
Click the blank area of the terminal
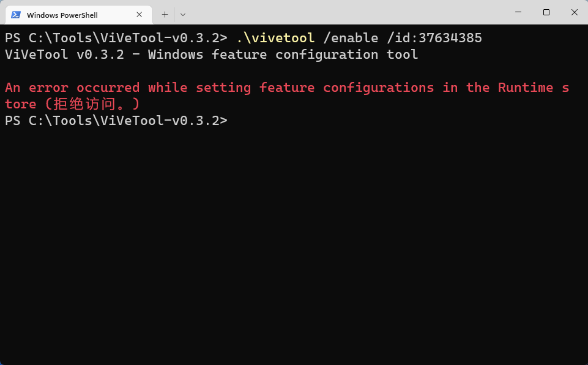294,245
